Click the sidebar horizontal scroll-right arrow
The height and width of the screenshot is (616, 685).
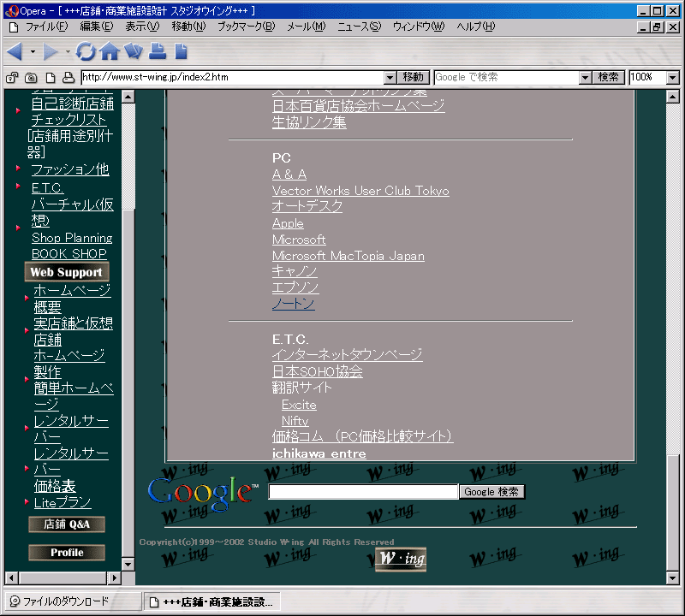click(x=115, y=578)
